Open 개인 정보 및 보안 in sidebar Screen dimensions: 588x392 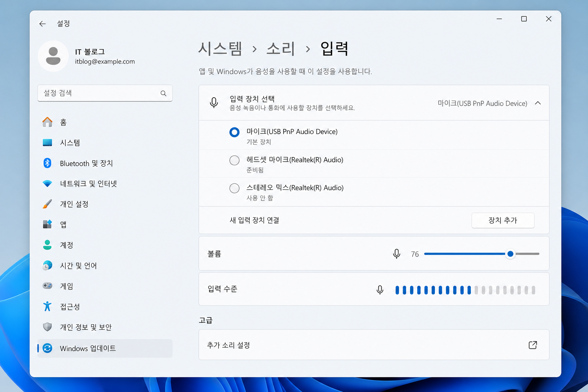point(105,327)
